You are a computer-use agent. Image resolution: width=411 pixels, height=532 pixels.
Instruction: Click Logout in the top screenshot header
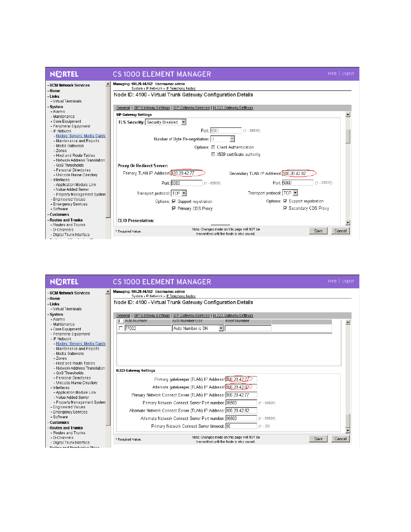point(348,74)
